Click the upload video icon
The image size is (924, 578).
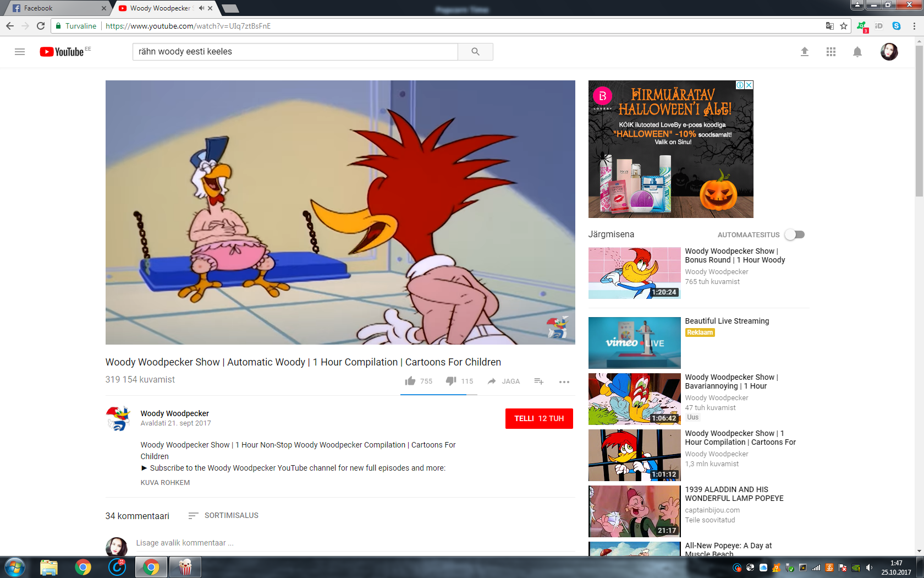click(x=805, y=52)
